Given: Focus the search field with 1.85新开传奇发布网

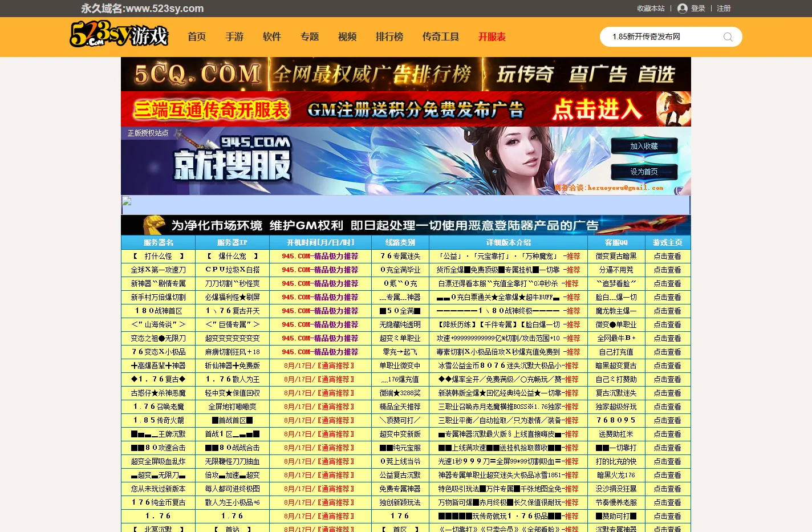Looking at the screenshot, I should (661, 37).
